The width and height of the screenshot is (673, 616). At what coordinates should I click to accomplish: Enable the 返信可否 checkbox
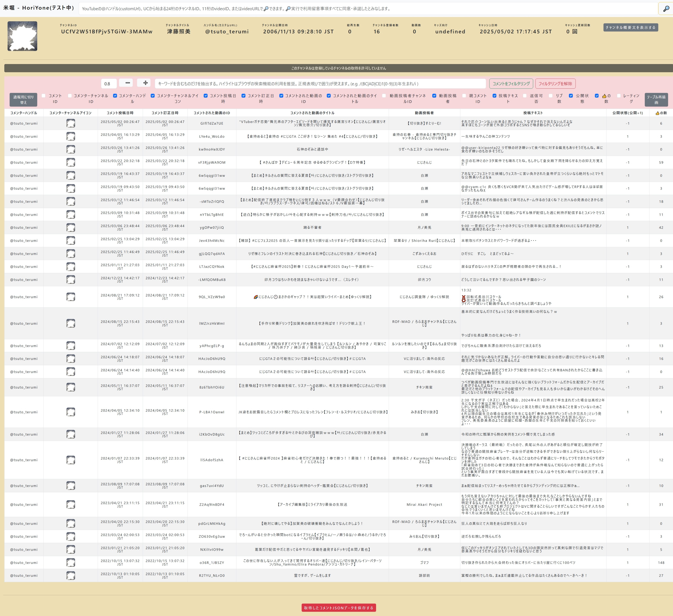pyautogui.click(x=525, y=96)
